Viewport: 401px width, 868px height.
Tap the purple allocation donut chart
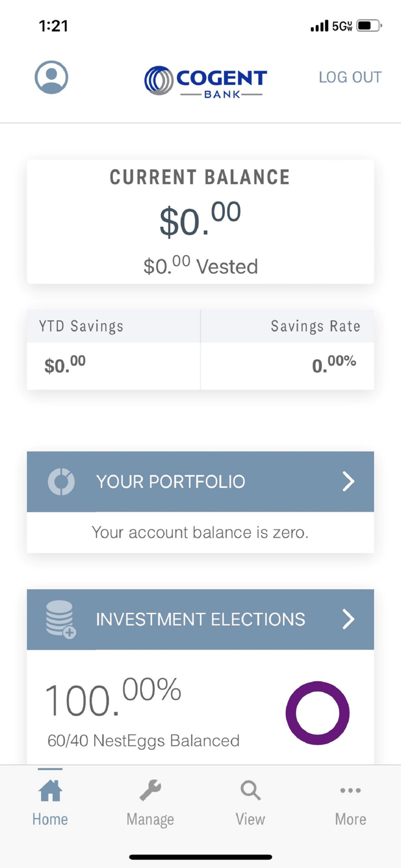[318, 713]
